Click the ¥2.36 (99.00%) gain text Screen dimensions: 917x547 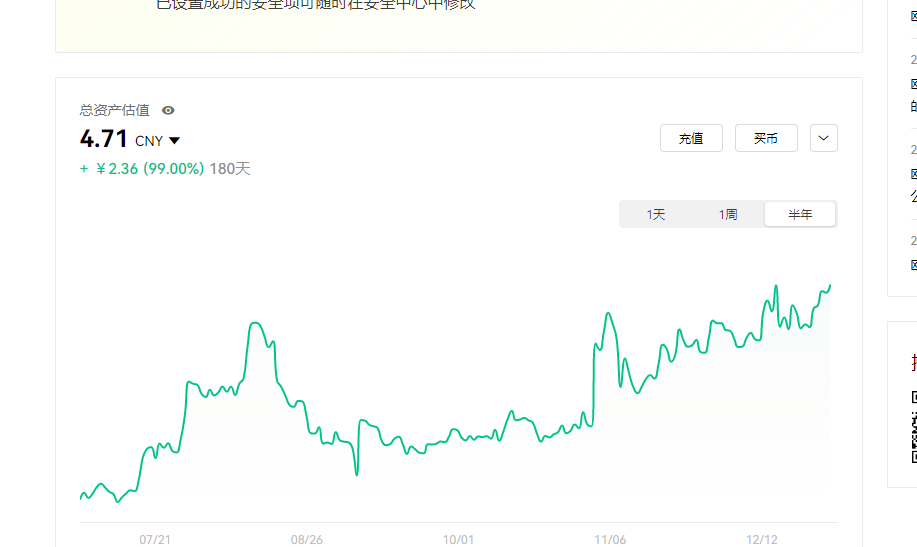click(x=150, y=168)
